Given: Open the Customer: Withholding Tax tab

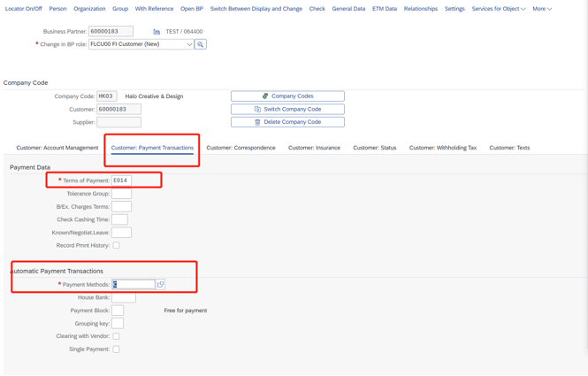Looking at the screenshot, I should (x=442, y=148).
